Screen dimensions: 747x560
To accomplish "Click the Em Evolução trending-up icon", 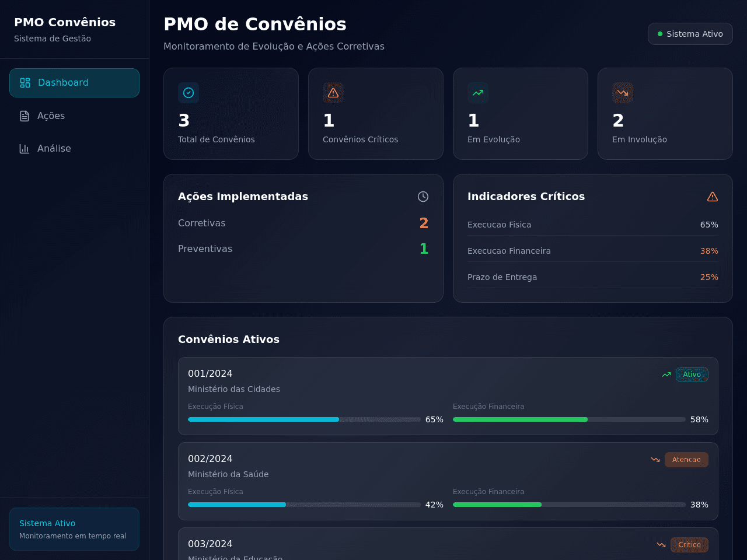I will (x=478, y=93).
